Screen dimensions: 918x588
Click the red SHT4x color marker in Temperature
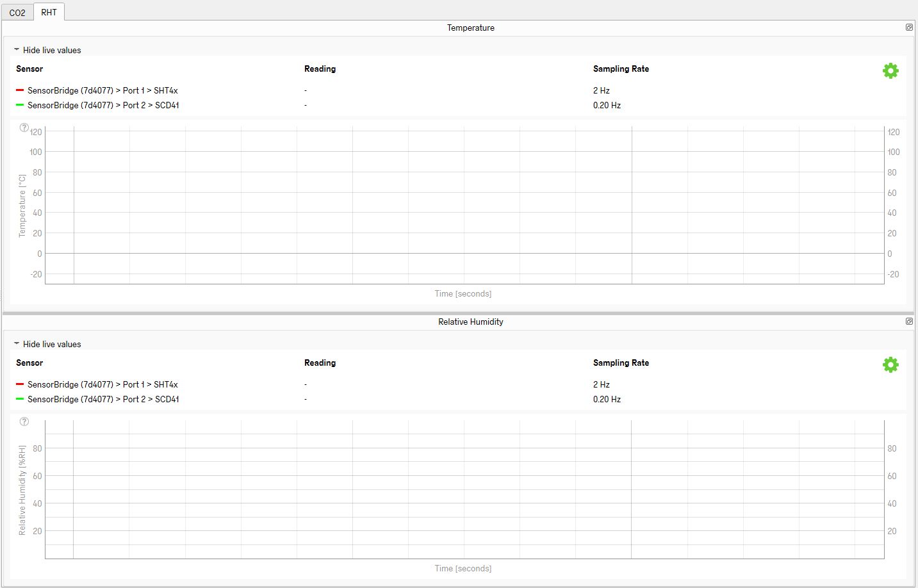pyautogui.click(x=20, y=90)
